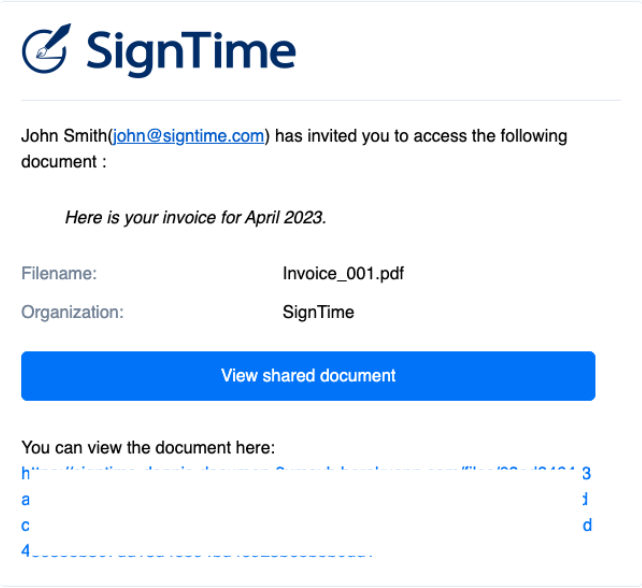This screenshot has width=642, height=588.
Task: Click the 'document :' text on second line
Action: click(x=64, y=162)
